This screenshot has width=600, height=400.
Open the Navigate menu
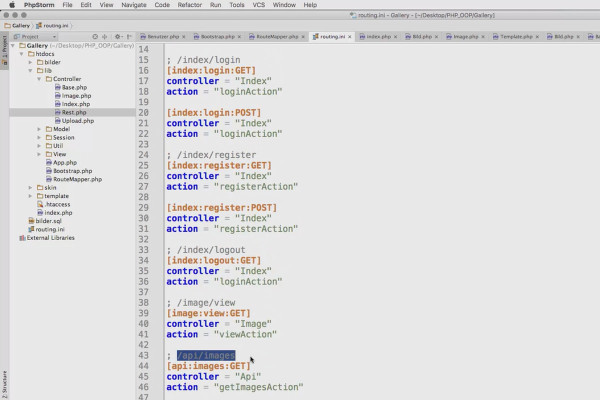(134, 5)
